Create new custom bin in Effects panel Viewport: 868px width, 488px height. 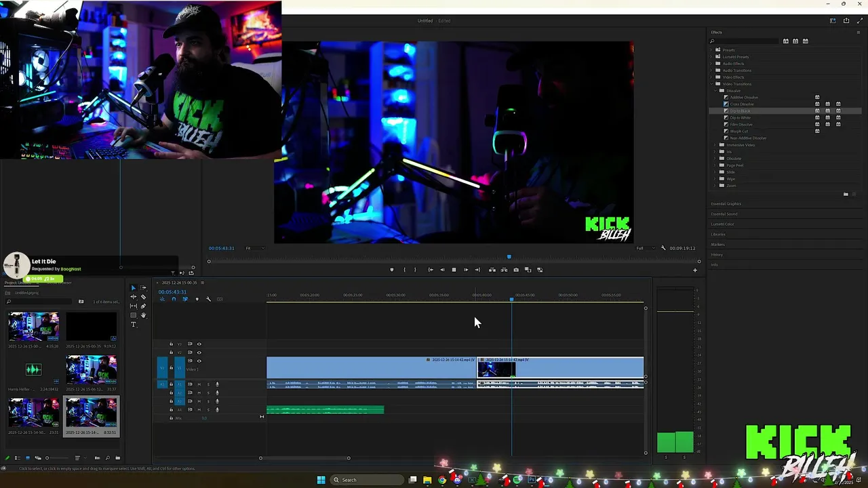[x=846, y=195]
